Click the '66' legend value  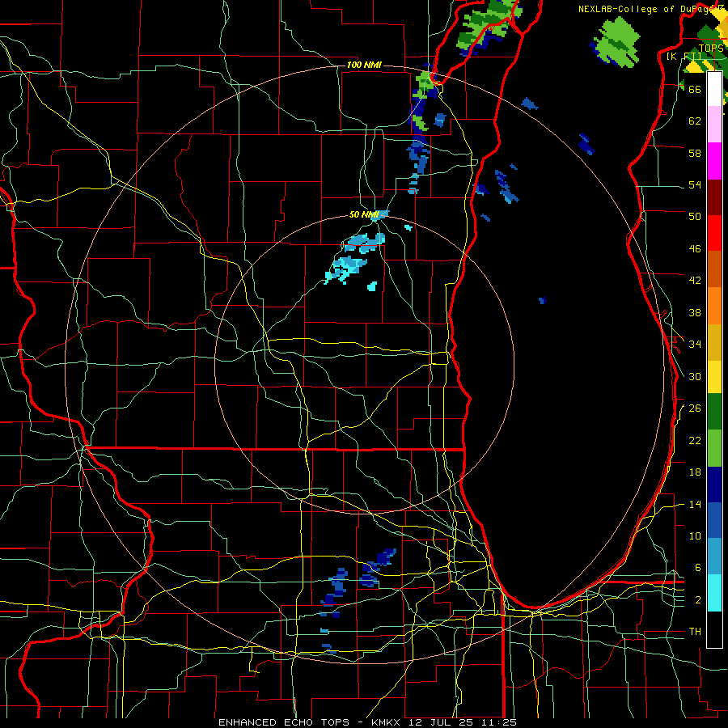695,89
